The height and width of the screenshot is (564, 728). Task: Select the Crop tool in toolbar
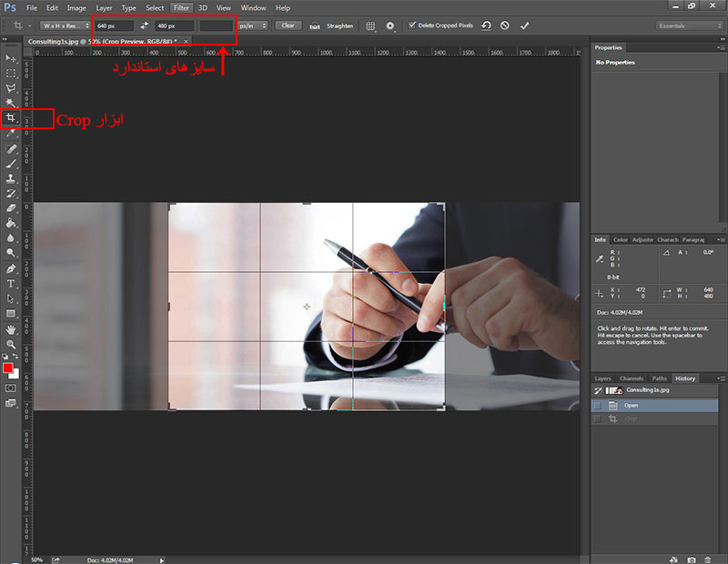10,118
